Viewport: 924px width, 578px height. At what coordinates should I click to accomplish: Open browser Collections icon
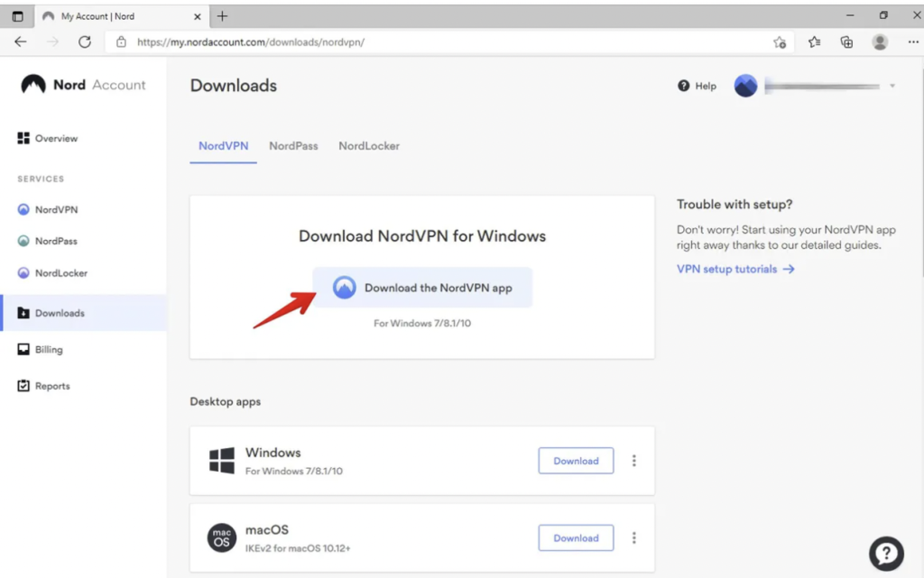tap(846, 41)
